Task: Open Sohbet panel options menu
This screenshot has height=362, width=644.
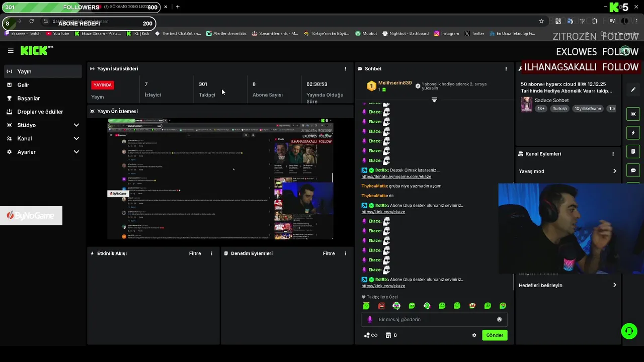Action: 506,68
